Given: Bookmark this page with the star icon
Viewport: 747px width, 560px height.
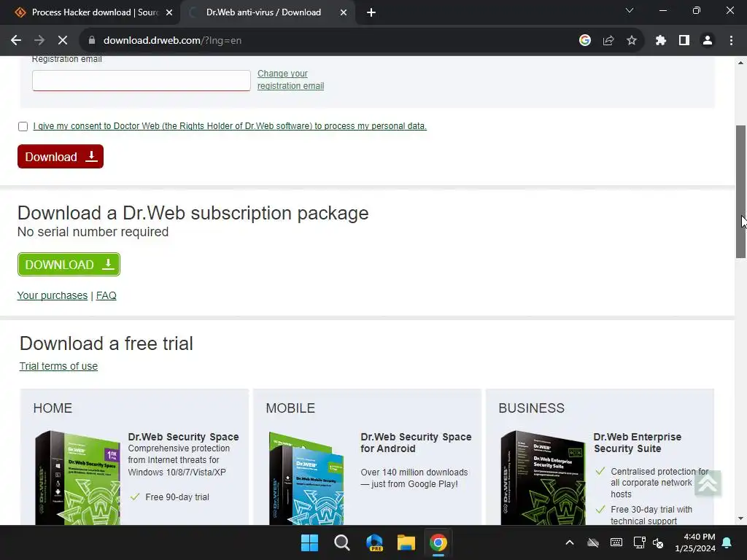Looking at the screenshot, I should (x=632, y=41).
